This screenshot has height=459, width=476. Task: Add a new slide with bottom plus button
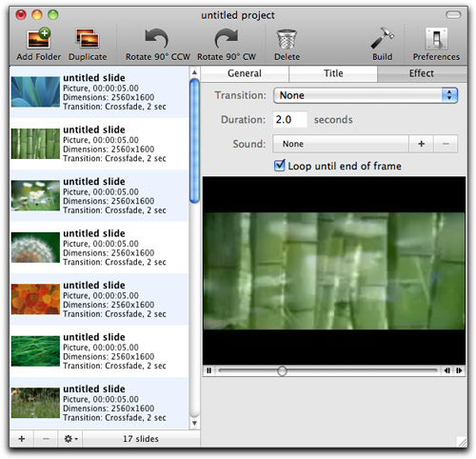tap(22, 439)
